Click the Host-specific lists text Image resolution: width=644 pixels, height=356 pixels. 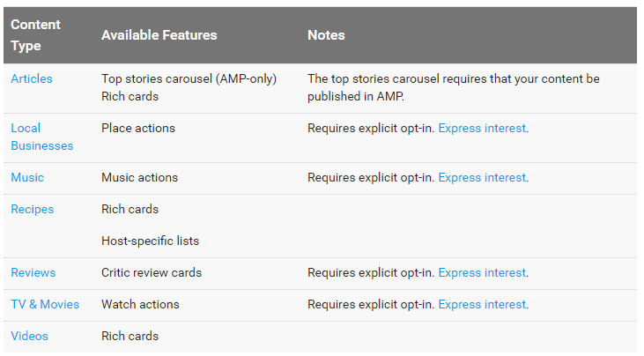pos(150,241)
